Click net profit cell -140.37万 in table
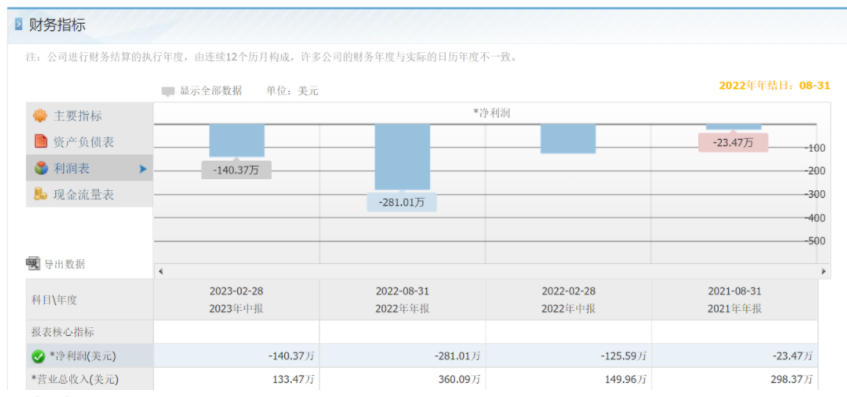The width and height of the screenshot is (847, 397). coord(237,356)
